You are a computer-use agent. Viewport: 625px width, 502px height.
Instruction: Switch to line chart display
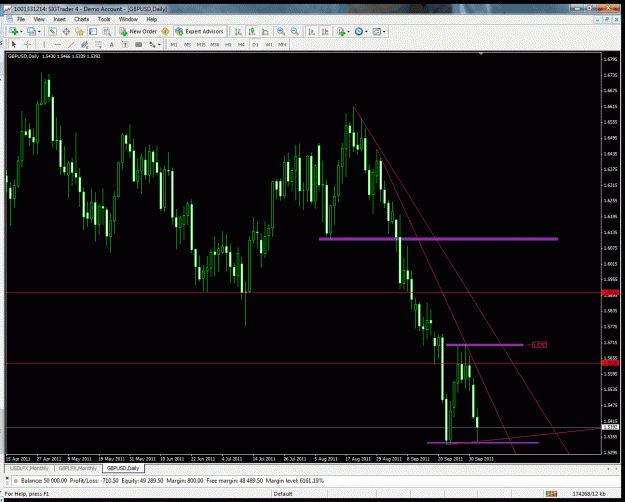pyautogui.click(x=265, y=31)
